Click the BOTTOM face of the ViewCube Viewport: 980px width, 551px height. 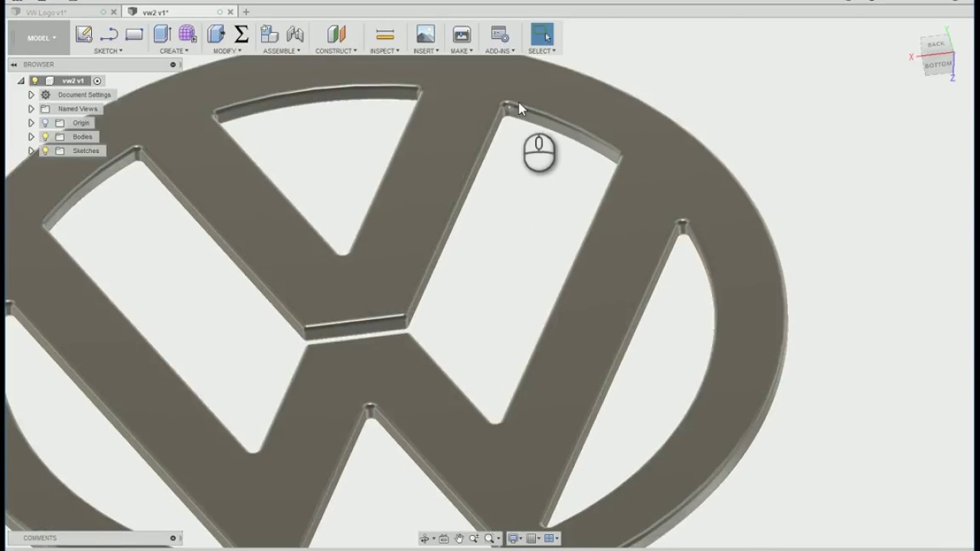click(938, 64)
